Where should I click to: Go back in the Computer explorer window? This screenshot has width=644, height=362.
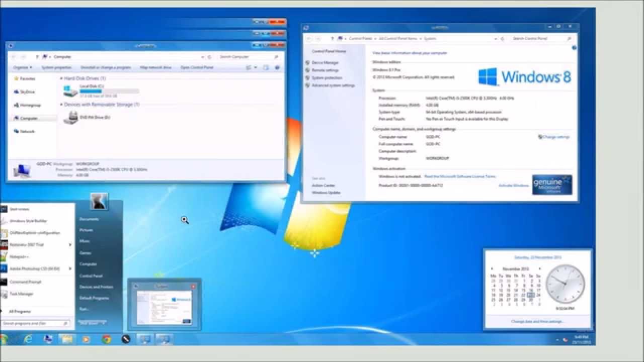point(14,57)
